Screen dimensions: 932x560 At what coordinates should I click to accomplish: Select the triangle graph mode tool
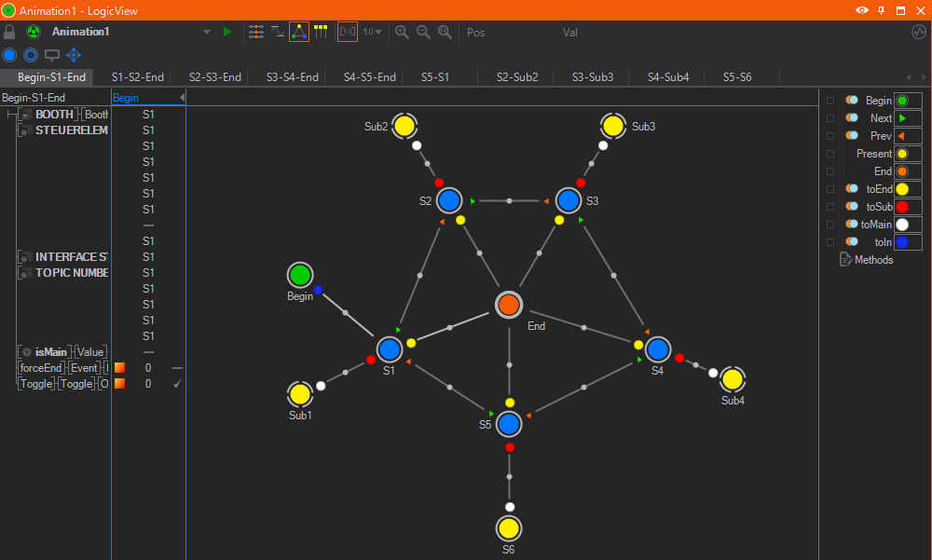pos(299,32)
